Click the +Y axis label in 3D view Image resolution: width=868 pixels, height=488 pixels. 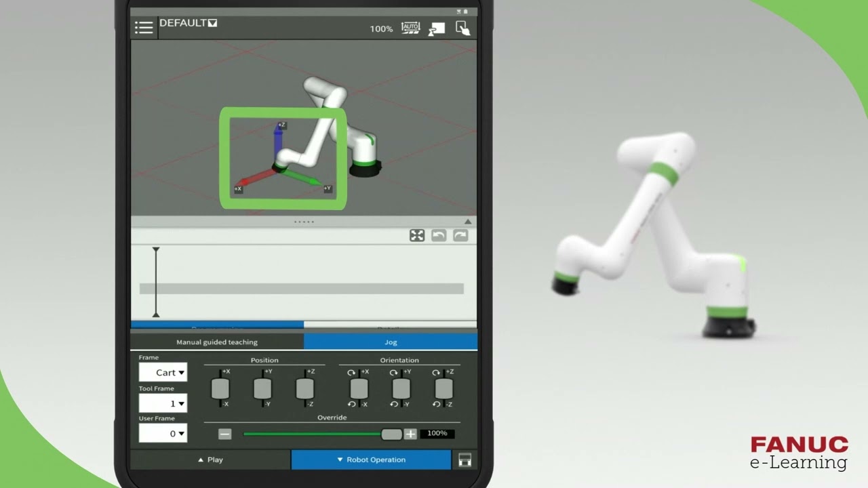pyautogui.click(x=328, y=188)
